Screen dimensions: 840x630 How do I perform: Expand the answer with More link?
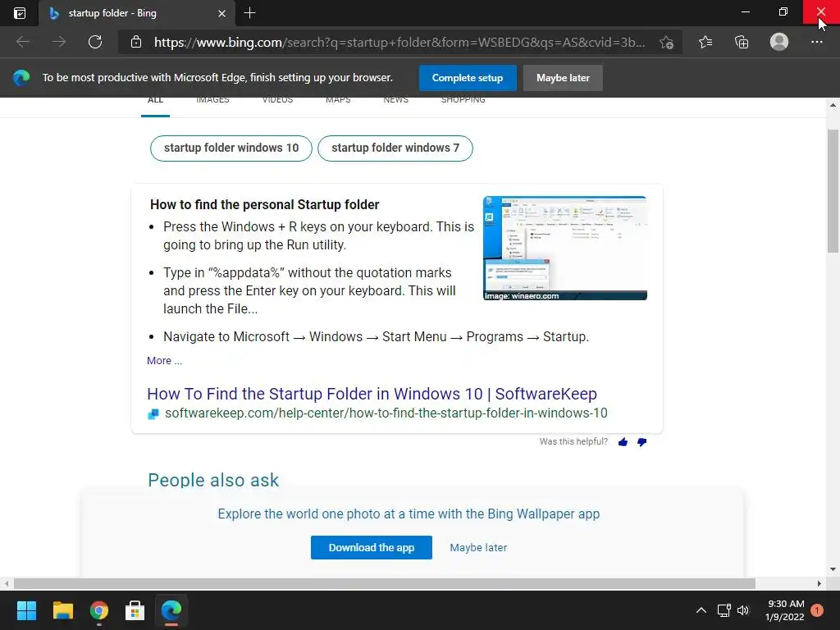click(164, 361)
